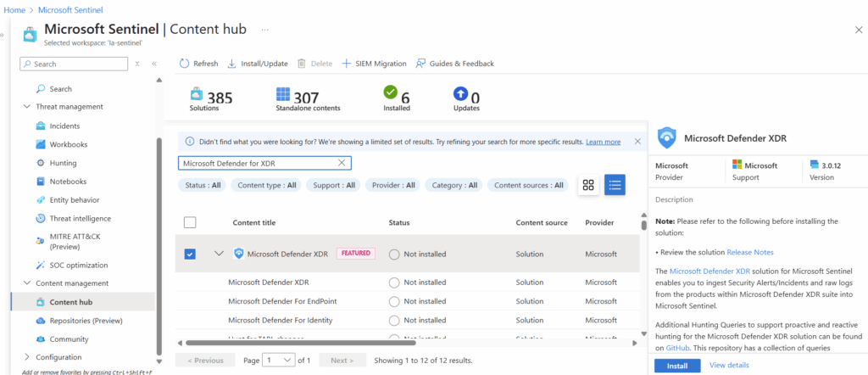
Task: Switch to list view
Action: point(615,185)
